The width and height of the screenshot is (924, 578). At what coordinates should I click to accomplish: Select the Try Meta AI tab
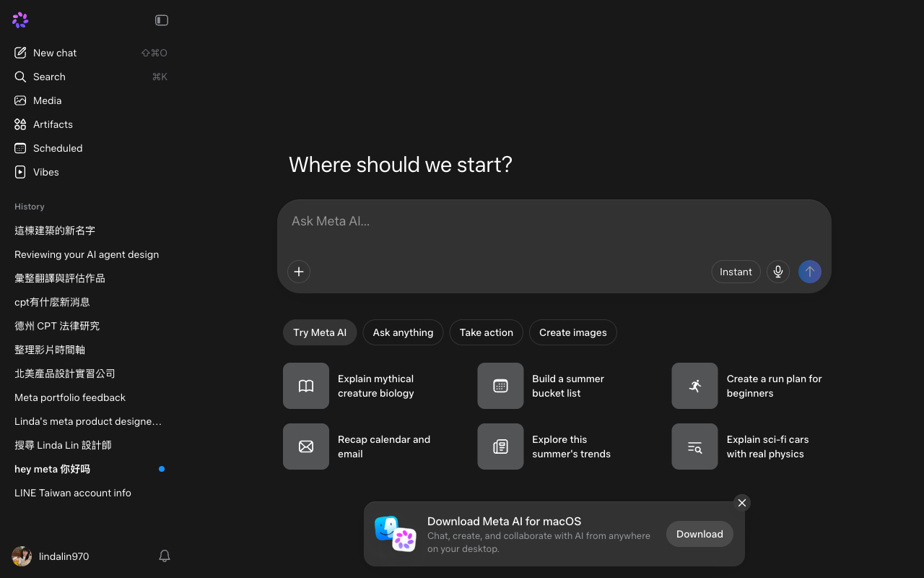[x=320, y=332]
